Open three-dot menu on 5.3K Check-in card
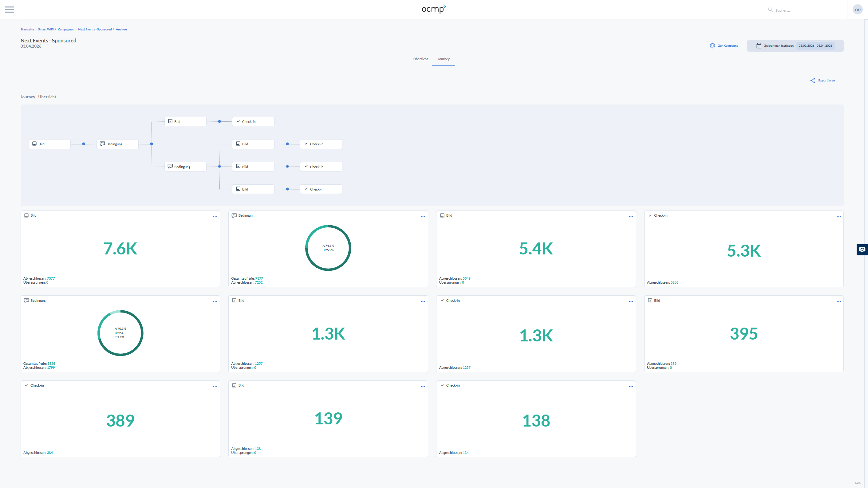Viewport: 868px width, 488px height. tap(838, 217)
